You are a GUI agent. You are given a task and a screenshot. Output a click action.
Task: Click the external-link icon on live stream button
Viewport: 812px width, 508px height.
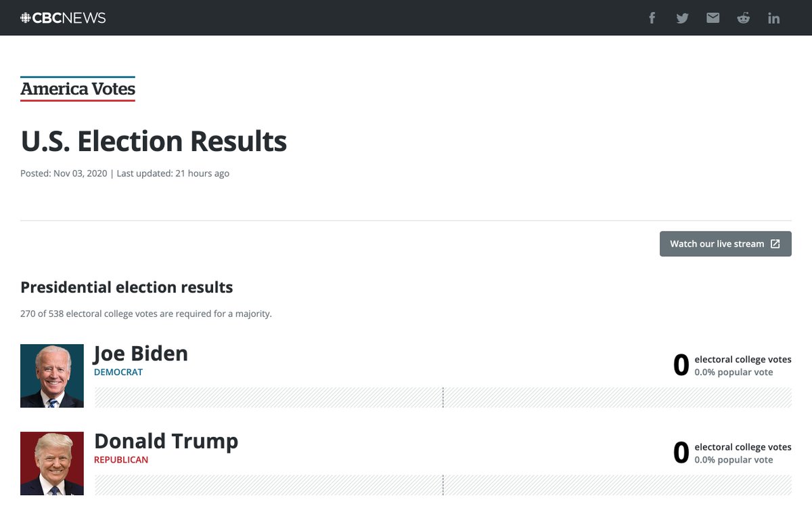click(x=775, y=244)
